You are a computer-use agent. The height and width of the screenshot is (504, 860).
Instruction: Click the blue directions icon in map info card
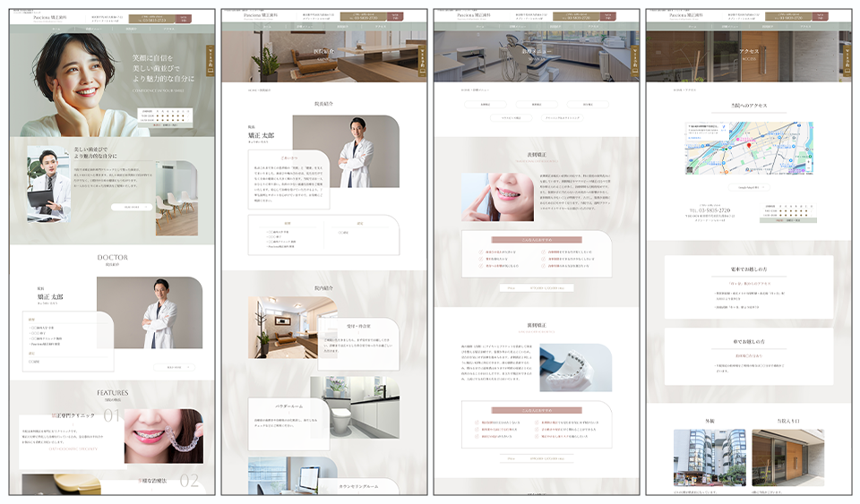[x=724, y=126]
